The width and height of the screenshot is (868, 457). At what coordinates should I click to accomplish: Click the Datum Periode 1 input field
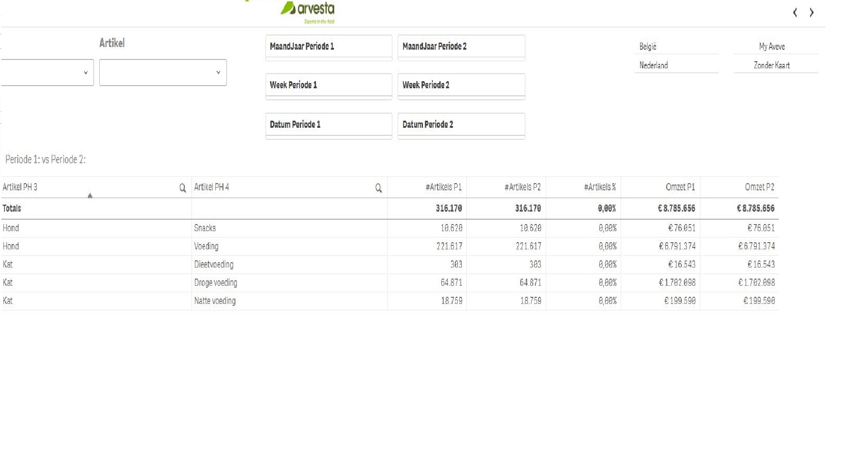(328, 125)
